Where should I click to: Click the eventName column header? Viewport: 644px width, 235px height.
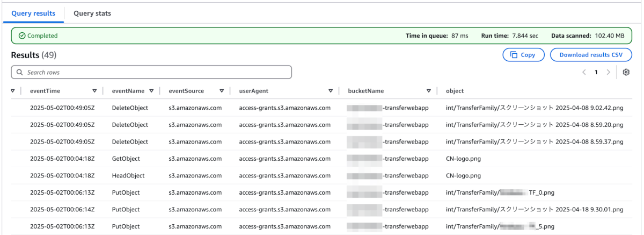point(127,91)
